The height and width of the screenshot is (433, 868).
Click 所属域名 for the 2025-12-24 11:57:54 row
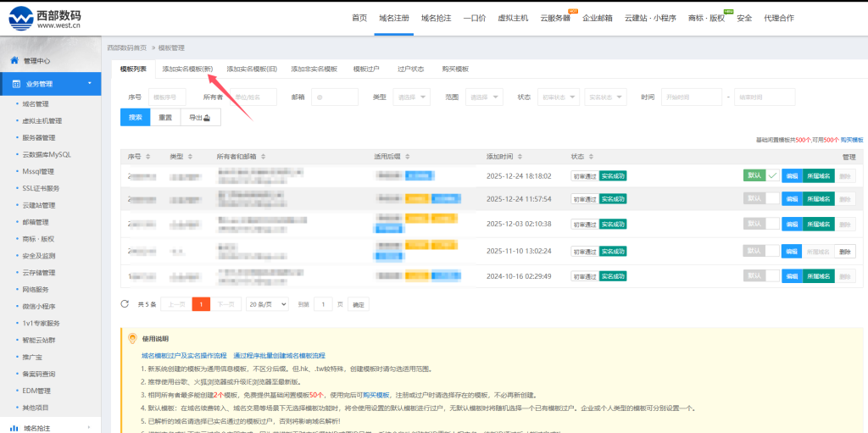click(819, 198)
